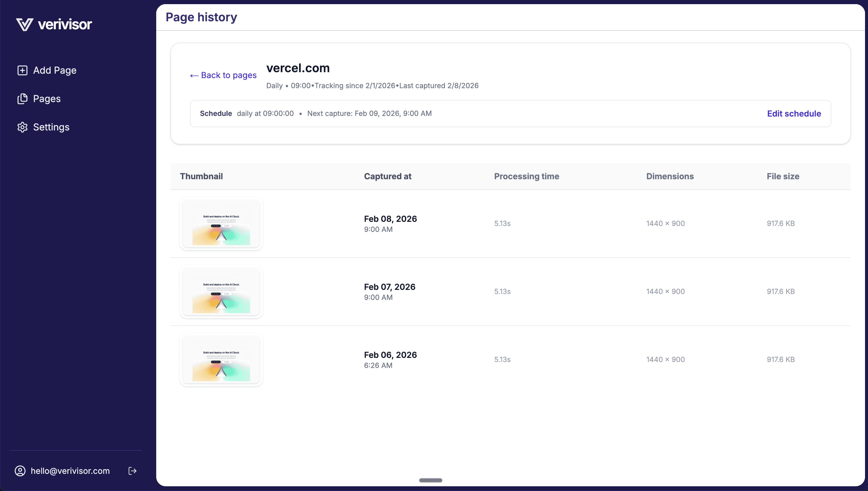Open the Feb 07, 2026 capture thumbnail

point(221,292)
